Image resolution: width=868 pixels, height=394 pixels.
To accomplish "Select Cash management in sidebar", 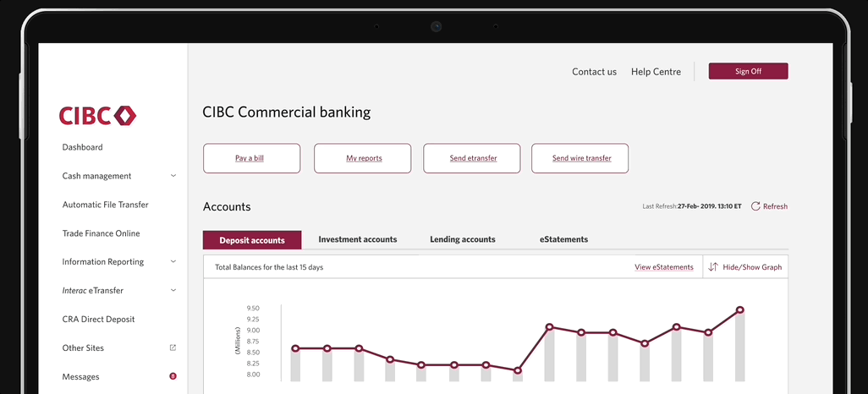I will [x=97, y=176].
